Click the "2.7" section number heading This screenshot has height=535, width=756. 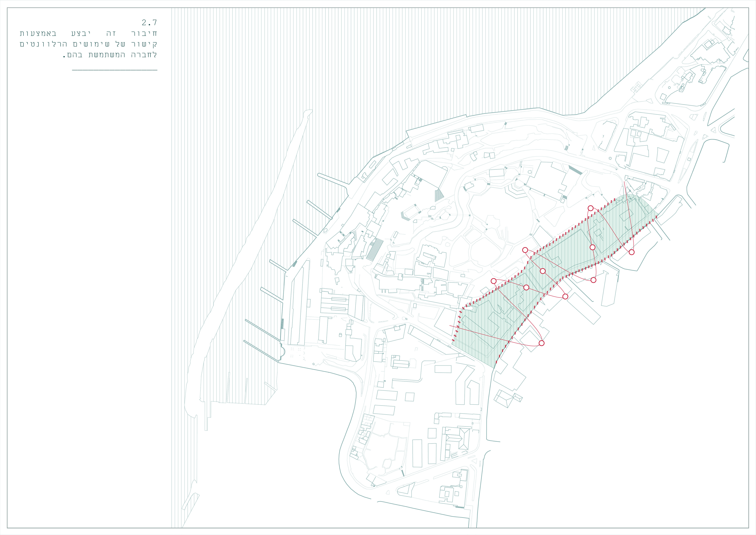pyautogui.click(x=149, y=22)
